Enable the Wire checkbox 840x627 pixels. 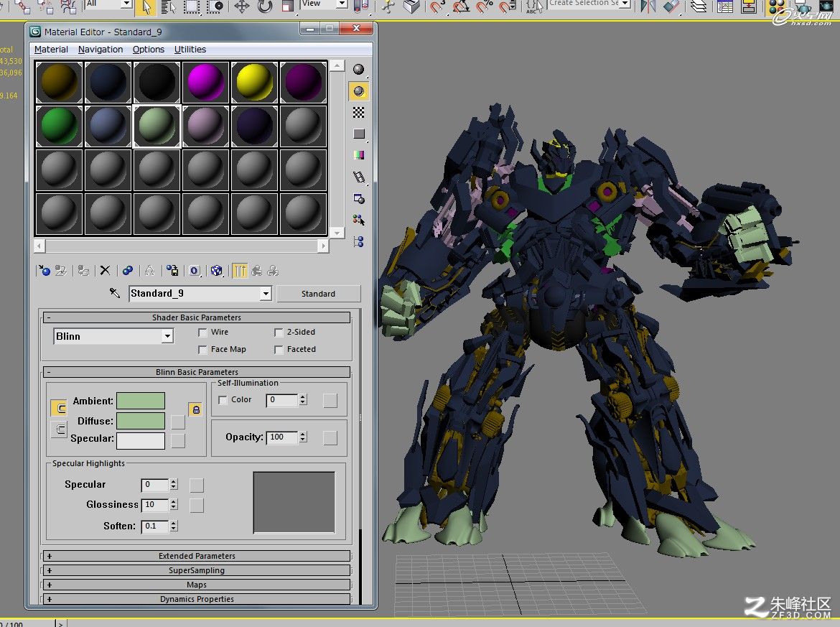(202, 333)
